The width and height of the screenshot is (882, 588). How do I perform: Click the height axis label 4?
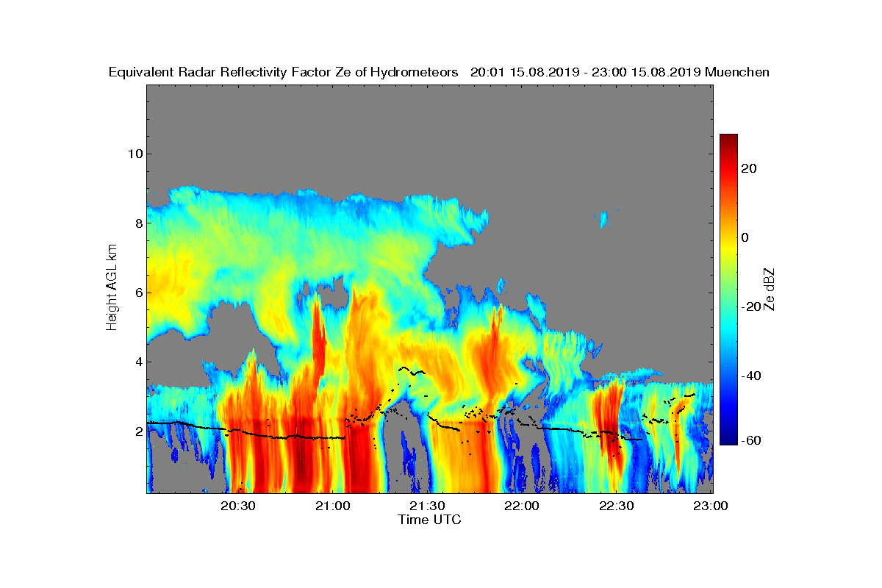pyautogui.click(x=138, y=362)
